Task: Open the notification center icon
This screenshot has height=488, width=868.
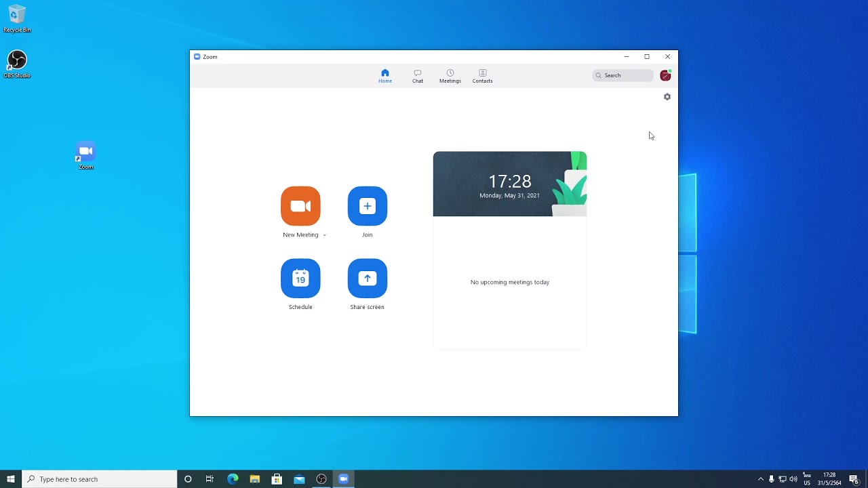Action: pyautogui.click(x=854, y=479)
